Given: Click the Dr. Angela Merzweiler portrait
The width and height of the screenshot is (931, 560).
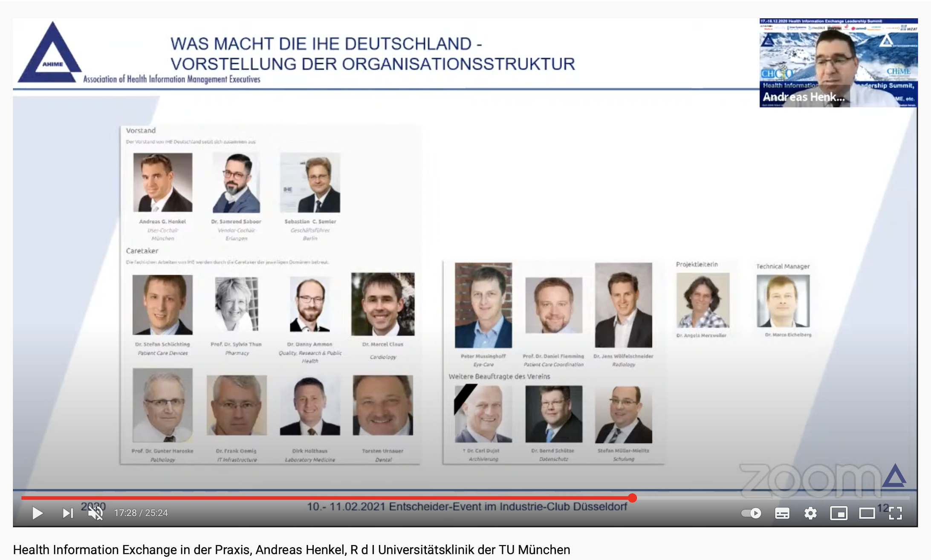Looking at the screenshot, I should (x=703, y=300).
